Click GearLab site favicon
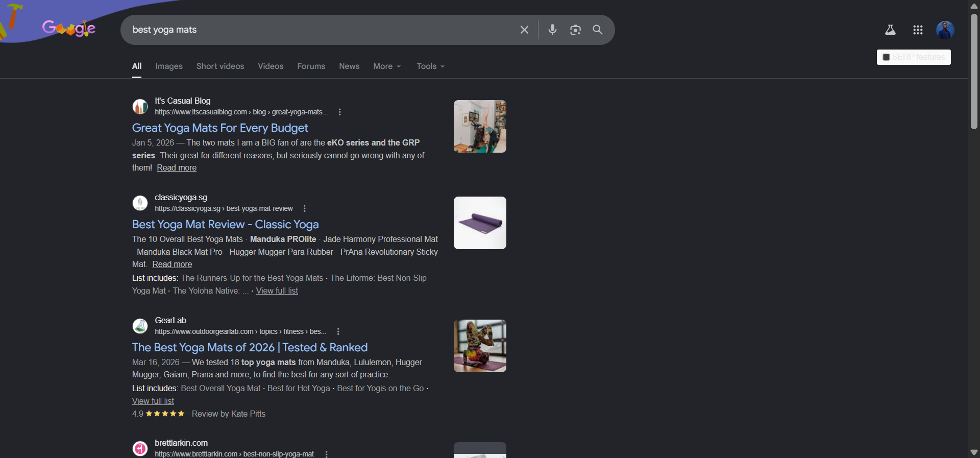The image size is (980, 458). [140, 326]
